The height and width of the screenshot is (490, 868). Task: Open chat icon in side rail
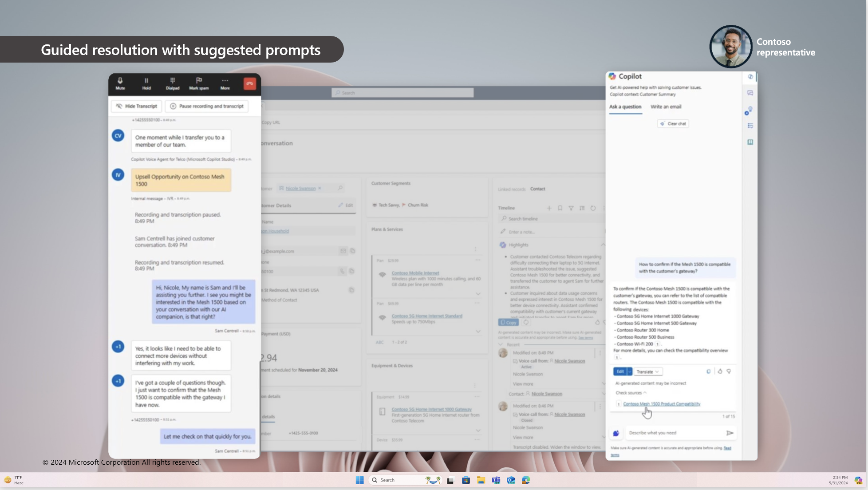pos(750,93)
